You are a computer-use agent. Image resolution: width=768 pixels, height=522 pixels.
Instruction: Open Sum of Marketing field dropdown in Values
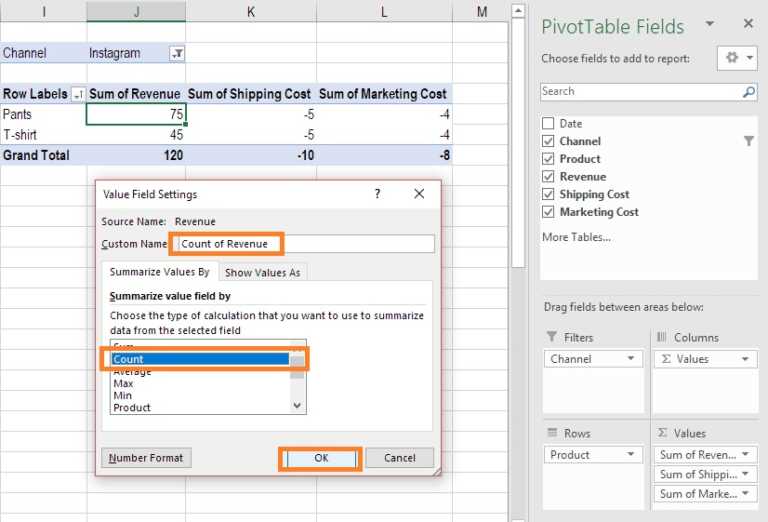pos(745,494)
